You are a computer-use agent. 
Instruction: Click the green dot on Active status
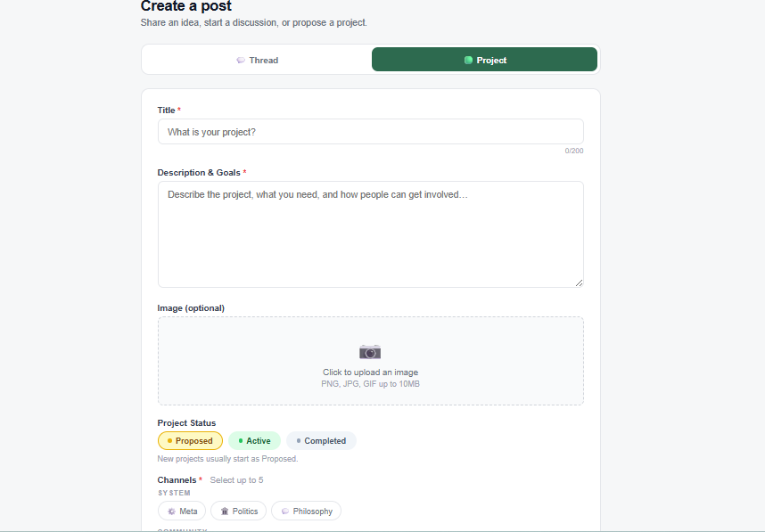pos(241,441)
